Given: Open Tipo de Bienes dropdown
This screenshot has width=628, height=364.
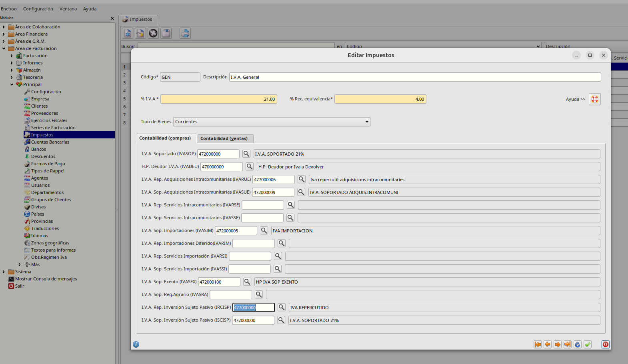Looking at the screenshot, I should click(272, 122).
